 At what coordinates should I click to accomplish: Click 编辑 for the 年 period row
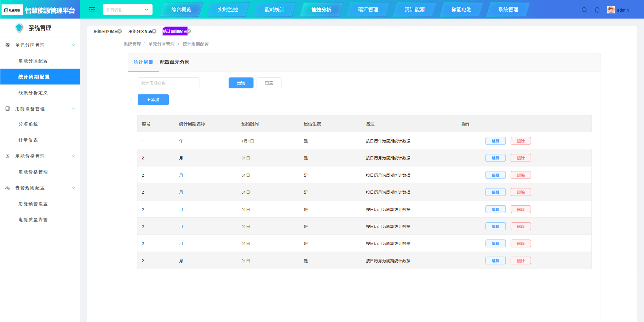(495, 141)
